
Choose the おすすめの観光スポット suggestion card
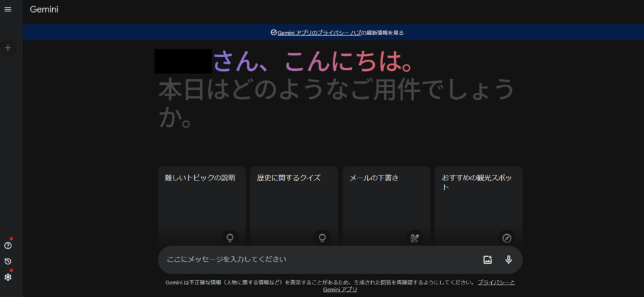point(479,206)
